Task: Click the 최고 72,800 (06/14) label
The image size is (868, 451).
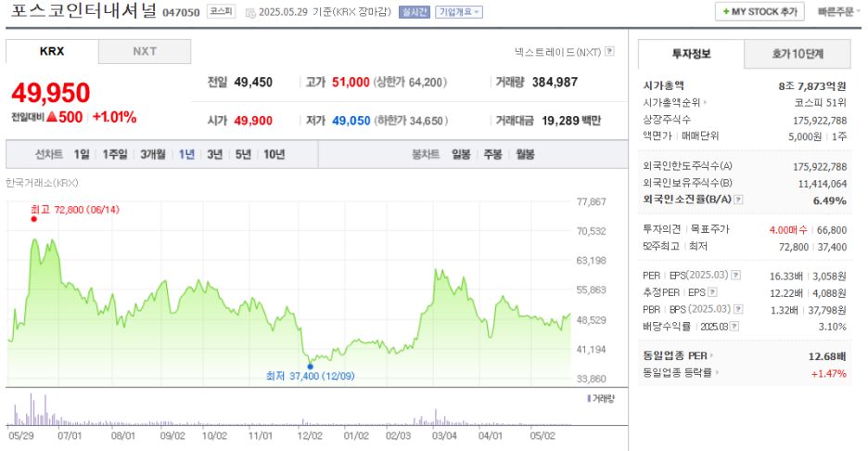Action: pyautogui.click(x=75, y=210)
